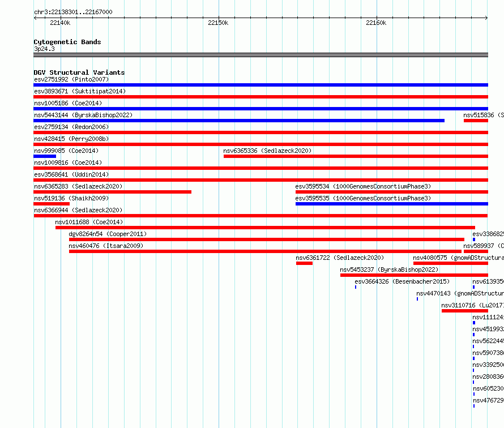Click the blue bar under nsv5443144 (ByrskaBishop2022)
This screenshot has width=504, height=428.
click(239, 121)
